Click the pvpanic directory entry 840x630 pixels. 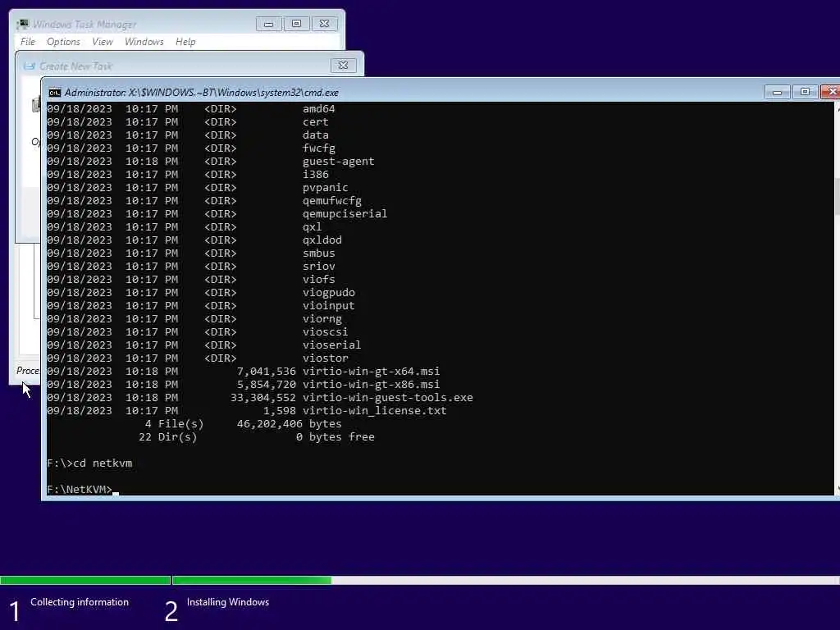tap(325, 188)
